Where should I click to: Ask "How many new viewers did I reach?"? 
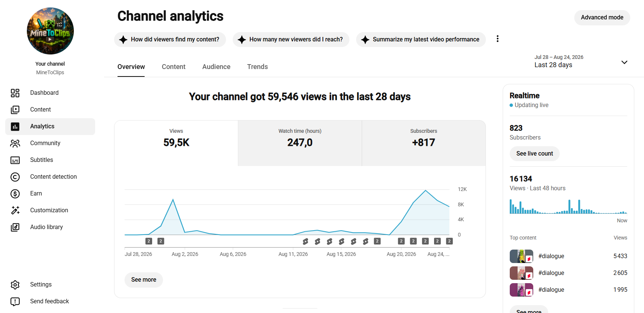point(291,40)
